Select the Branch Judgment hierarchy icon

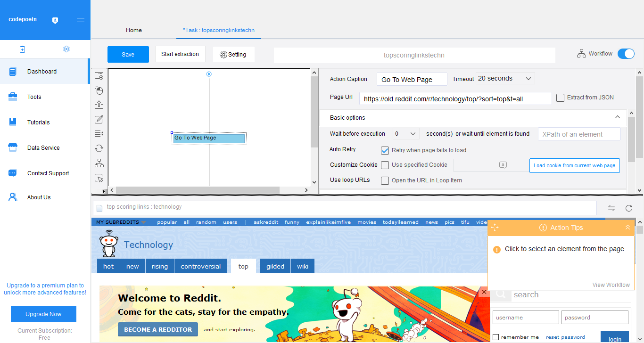point(99,163)
